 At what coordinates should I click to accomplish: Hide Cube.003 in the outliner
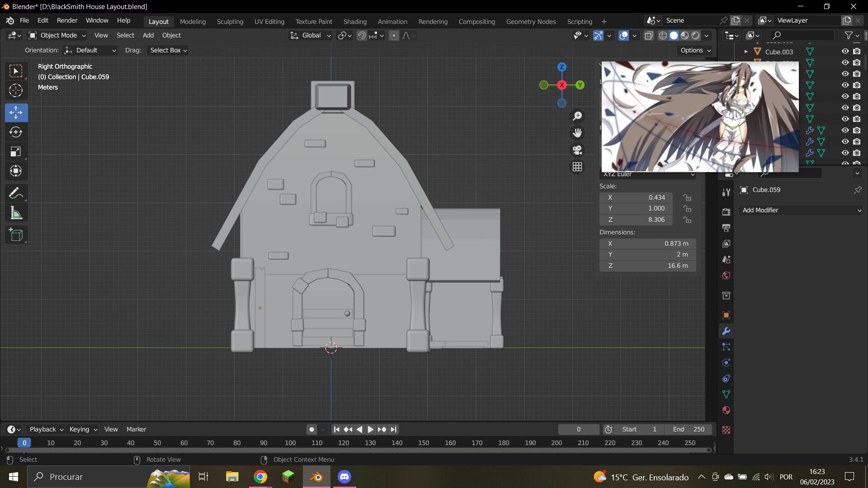coord(845,51)
